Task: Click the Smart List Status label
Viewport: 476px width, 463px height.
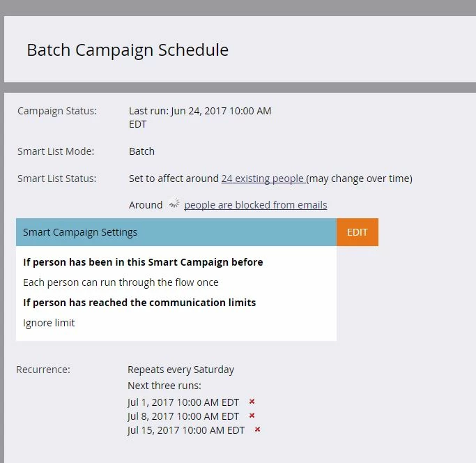Action: pyautogui.click(x=56, y=179)
